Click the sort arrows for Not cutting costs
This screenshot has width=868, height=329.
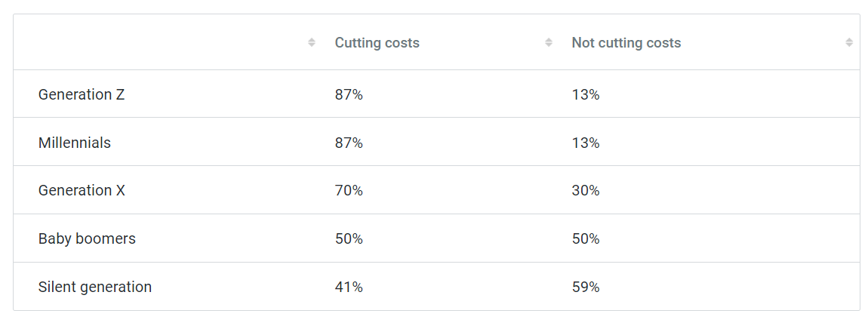click(849, 43)
